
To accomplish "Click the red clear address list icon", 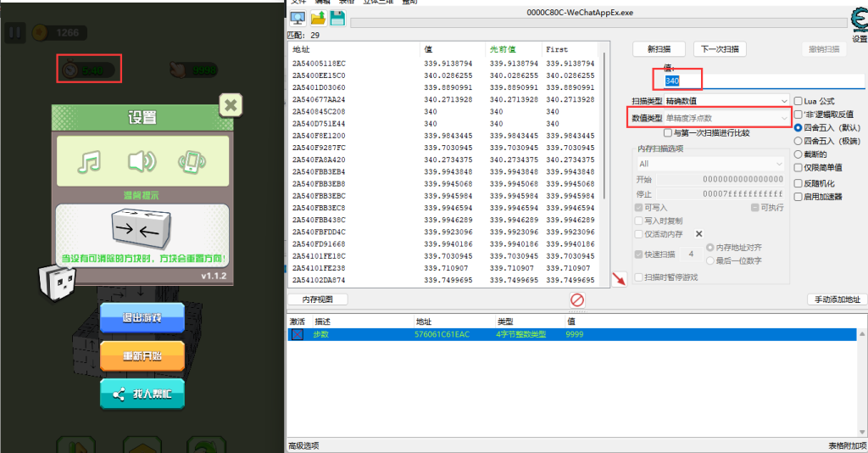I will 577,299.
